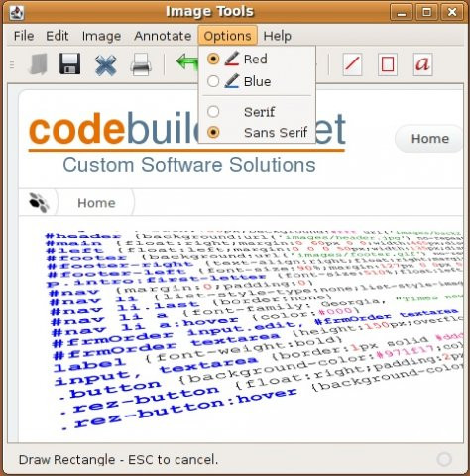
Task: Click the Image Tools window icon
Action: pos(17,12)
